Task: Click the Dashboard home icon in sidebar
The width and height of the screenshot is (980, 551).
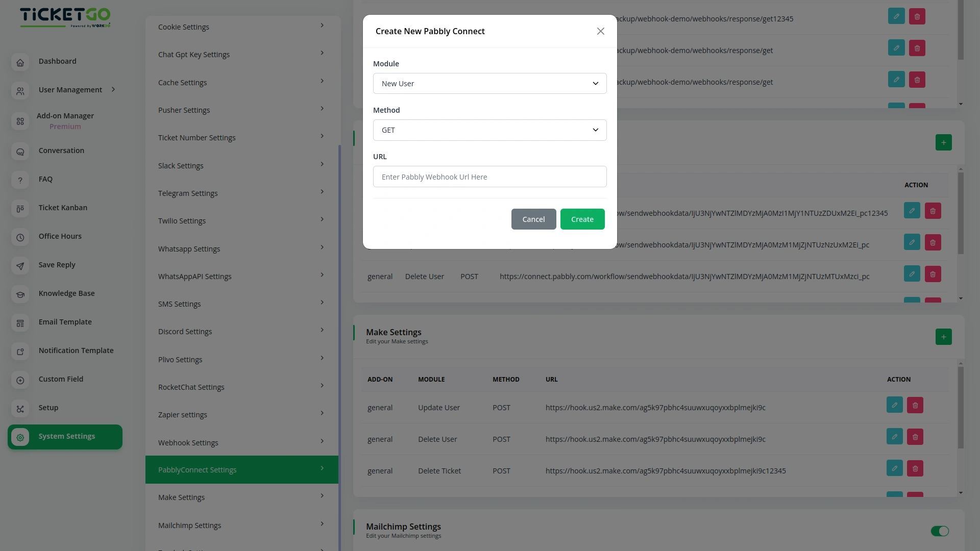Action: coord(20,62)
